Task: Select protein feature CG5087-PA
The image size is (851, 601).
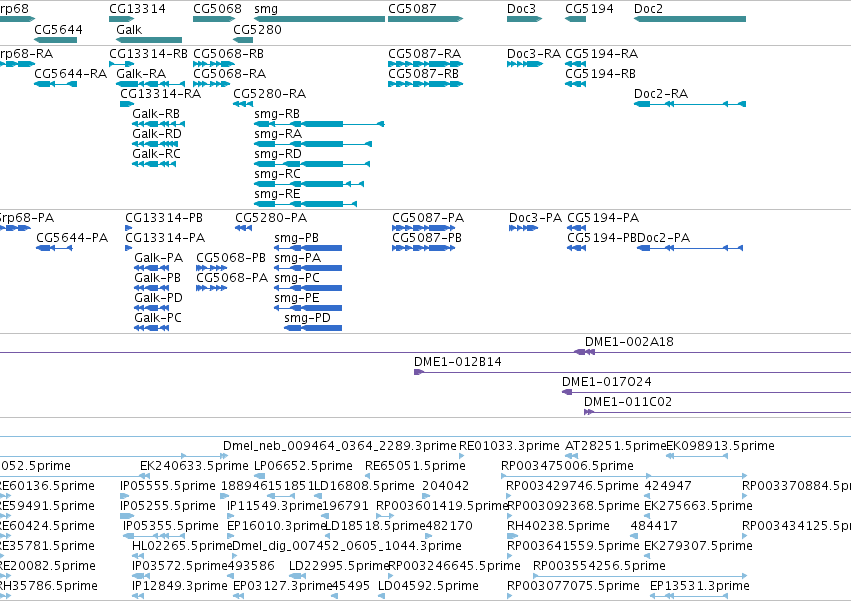Action: (423, 228)
